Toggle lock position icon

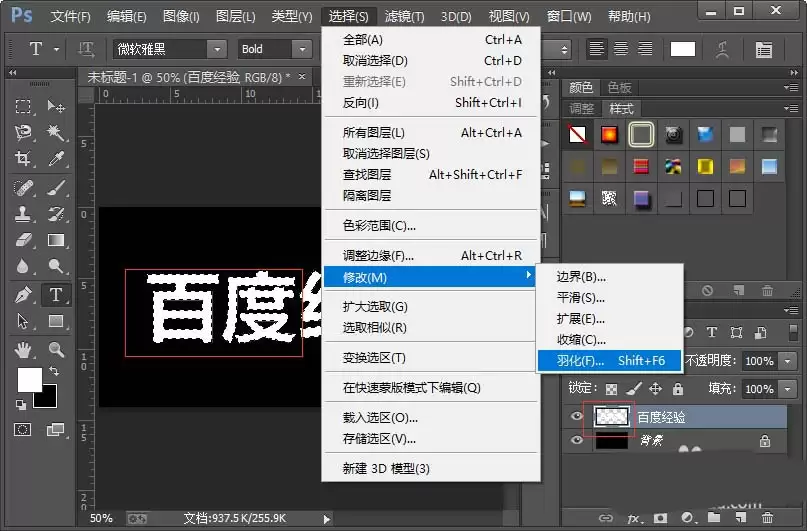(655, 388)
